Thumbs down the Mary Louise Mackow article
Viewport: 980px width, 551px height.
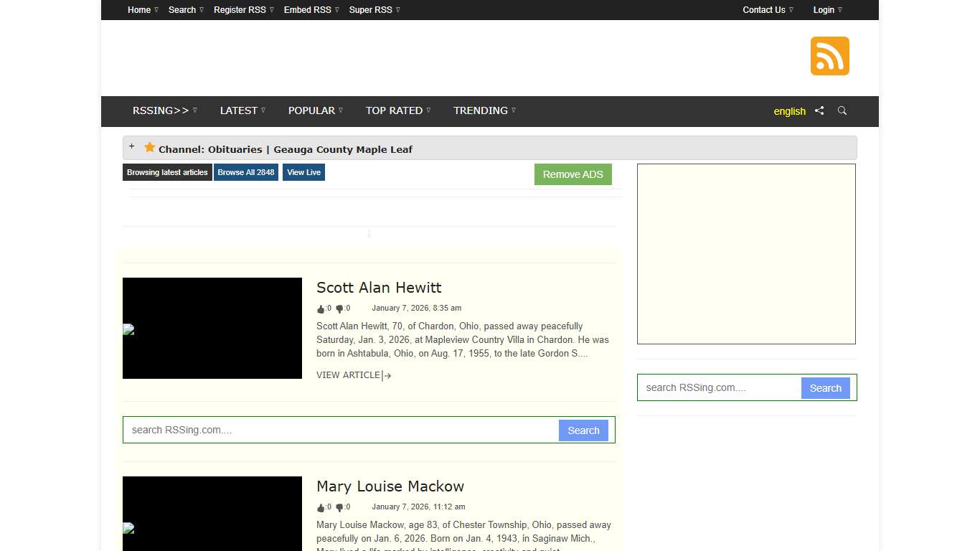click(x=339, y=507)
